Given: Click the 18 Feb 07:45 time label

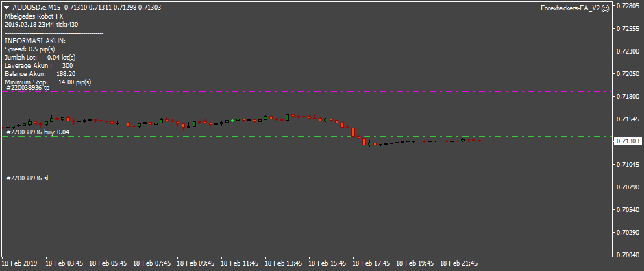Looking at the screenshot, I should (x=152, y=263).
